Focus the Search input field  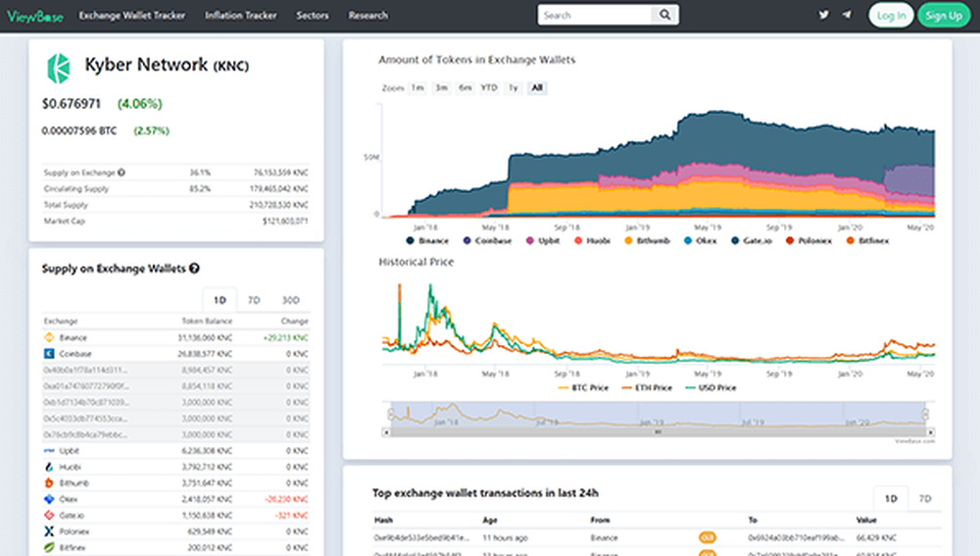pos(595,15)
